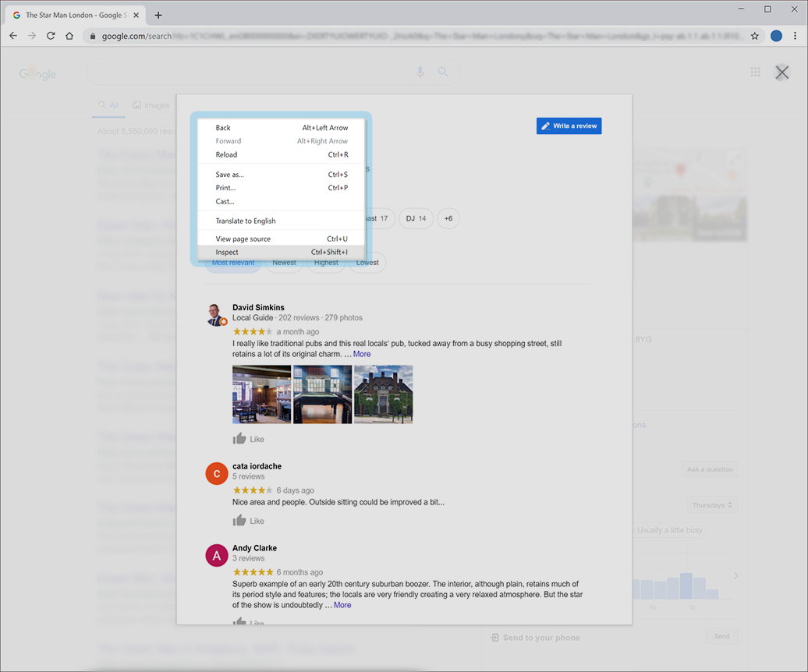The image size is (808, 672).
Task: Select the Highest rating sort filter
Action: coord(326,263)
